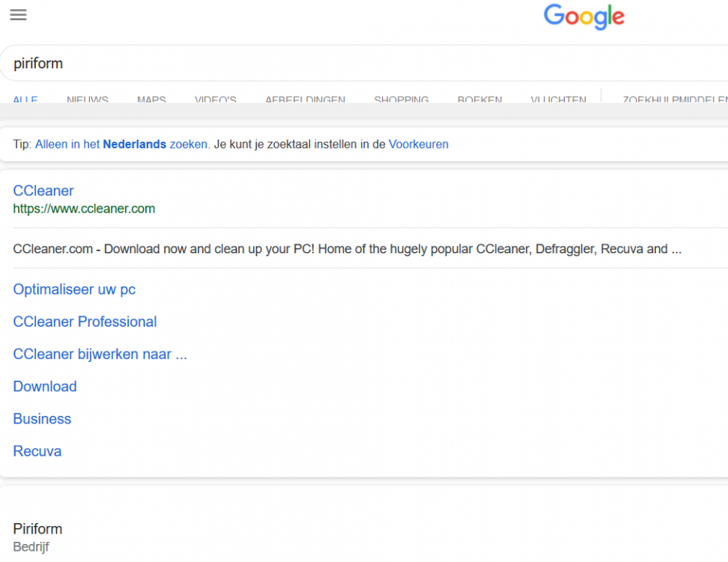
Task: Select the ALLE results tab
Action: [25, 100]
